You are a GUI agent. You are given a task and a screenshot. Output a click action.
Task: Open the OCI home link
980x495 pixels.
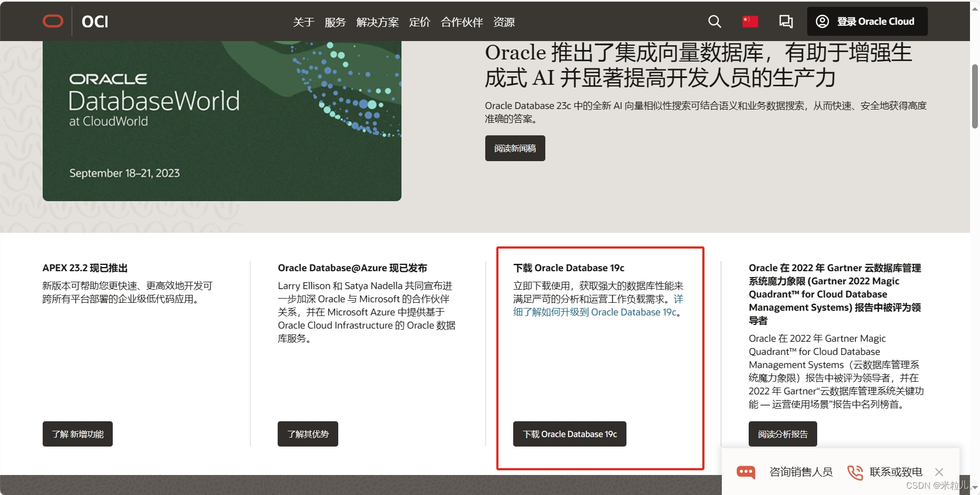tap(95, 22)
